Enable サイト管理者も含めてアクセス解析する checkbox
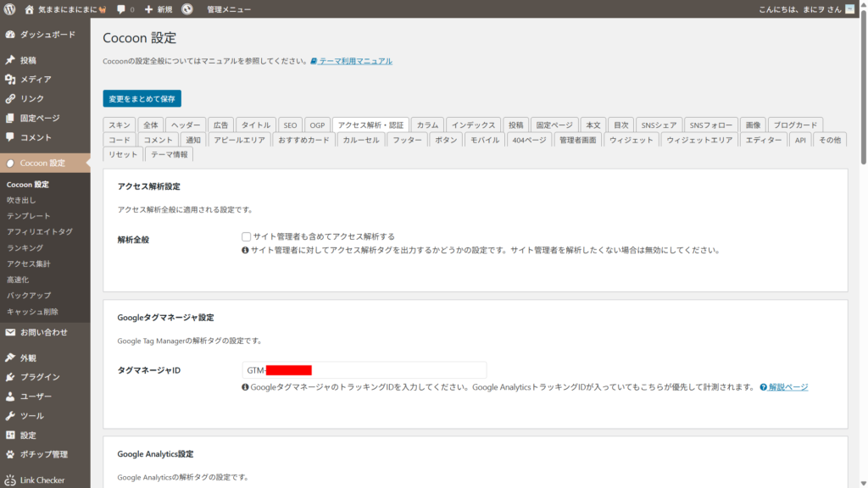This screenshot has width=868, height=488. 246,236
